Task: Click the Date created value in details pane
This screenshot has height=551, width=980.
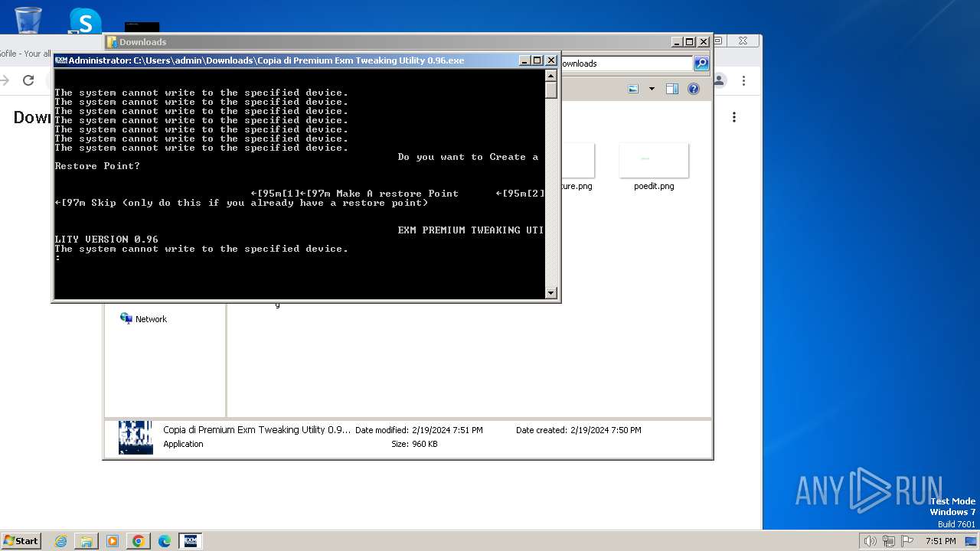Action: coord(606,430)
